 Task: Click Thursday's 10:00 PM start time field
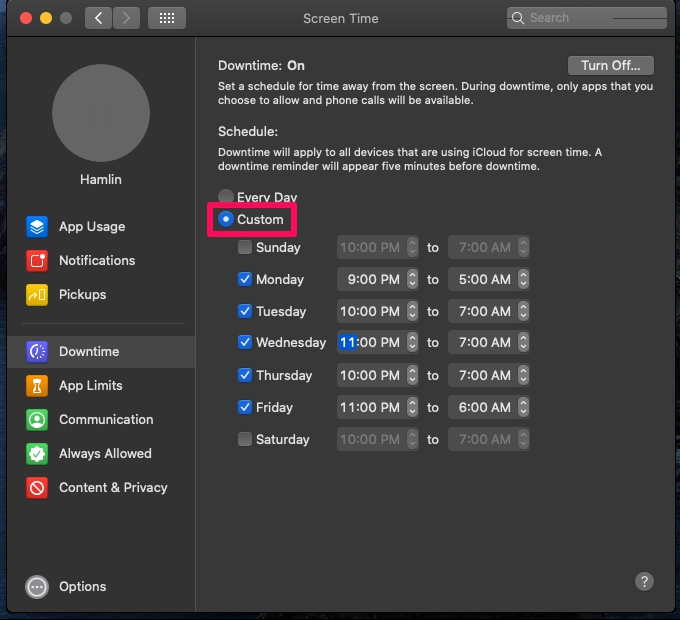click(372, 375)
